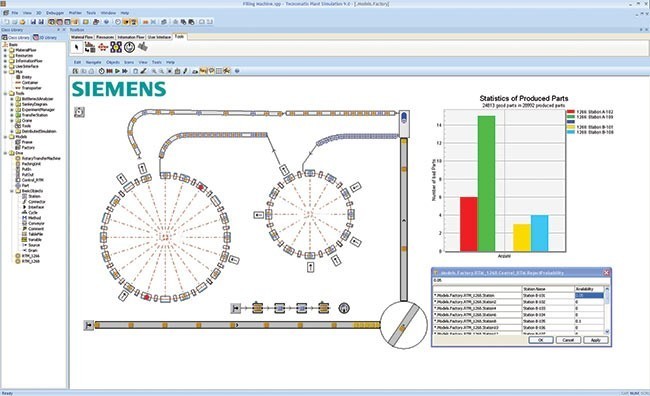Select the pointer tool in the Toolbox
650x396 pixels.
(x=77, y=48)
